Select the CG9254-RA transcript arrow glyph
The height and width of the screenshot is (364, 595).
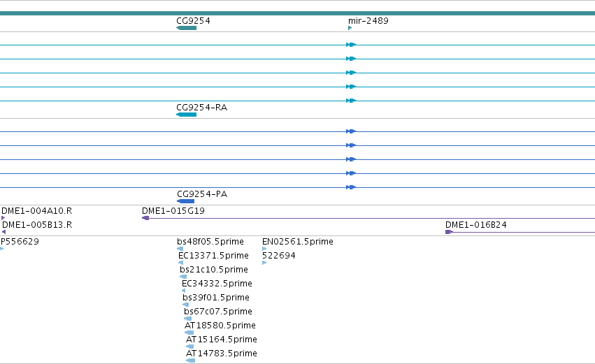click(x=186, y=115)
